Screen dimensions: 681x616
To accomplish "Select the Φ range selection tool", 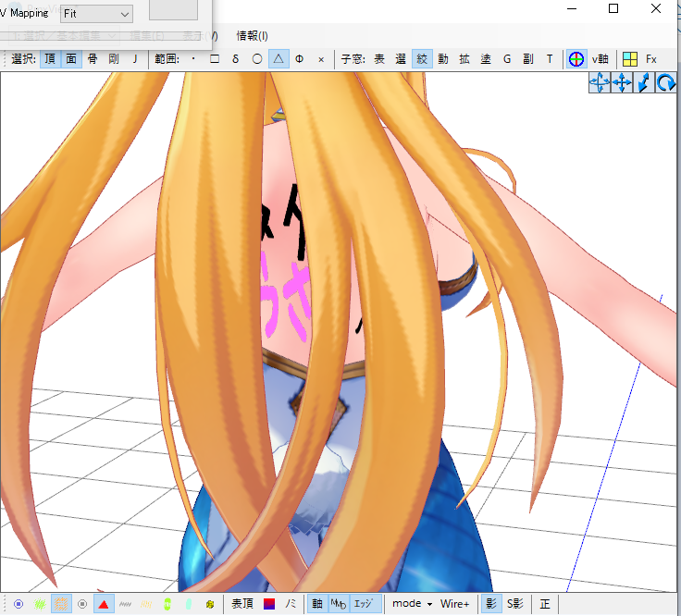I will pos(300,59).
